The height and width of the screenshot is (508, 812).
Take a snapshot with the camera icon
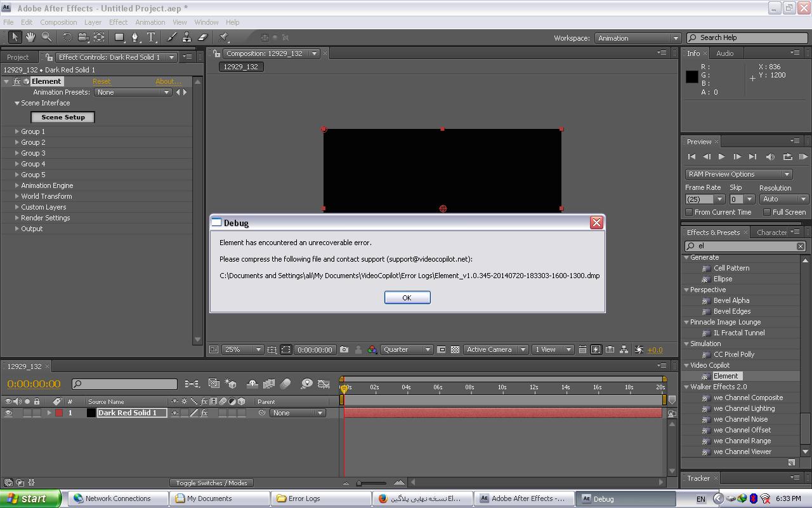tap(344, 349)
